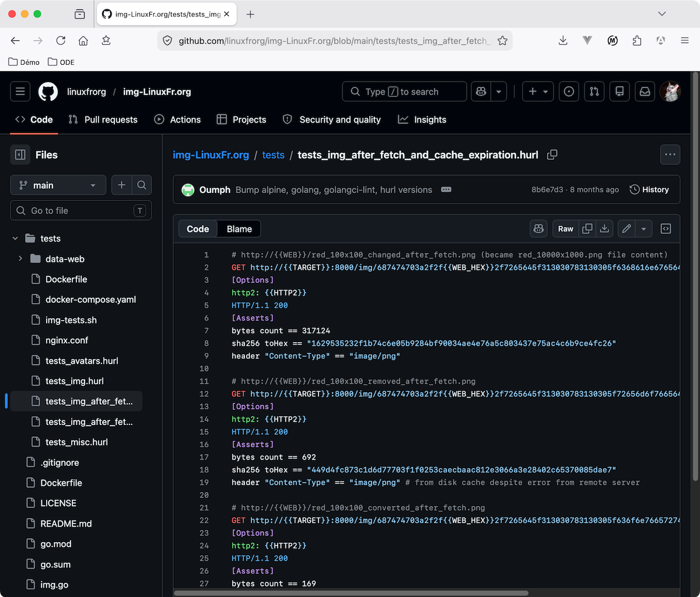Image resolution: width=700 pixels, height=597 pixels.
Task: Visit the linuxfrorg profile link
Action: click(86, 92)
